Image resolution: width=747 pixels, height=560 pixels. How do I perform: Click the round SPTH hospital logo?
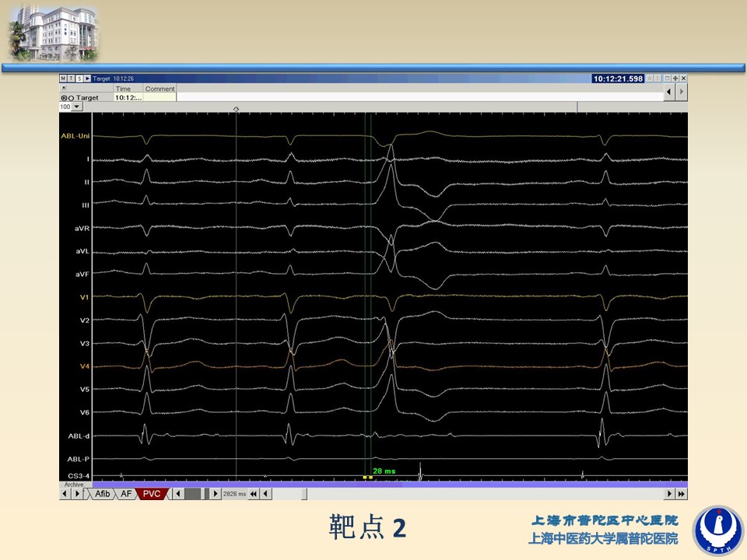point(718,530)
